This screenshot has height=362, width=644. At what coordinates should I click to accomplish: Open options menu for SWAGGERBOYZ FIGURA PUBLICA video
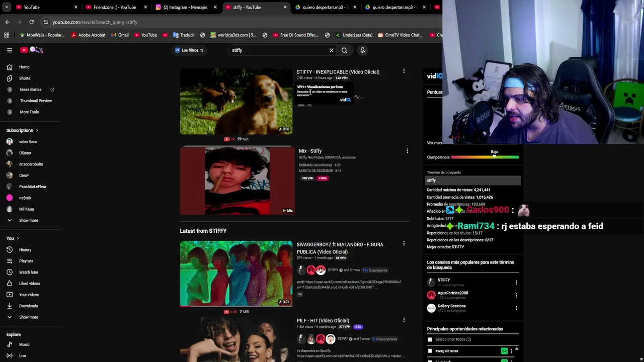[x=404, y=244]
